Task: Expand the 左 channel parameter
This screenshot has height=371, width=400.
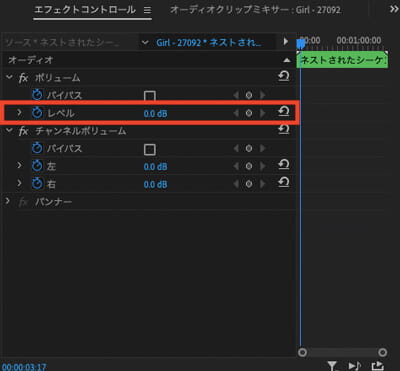Action: (x=19, y=165)
